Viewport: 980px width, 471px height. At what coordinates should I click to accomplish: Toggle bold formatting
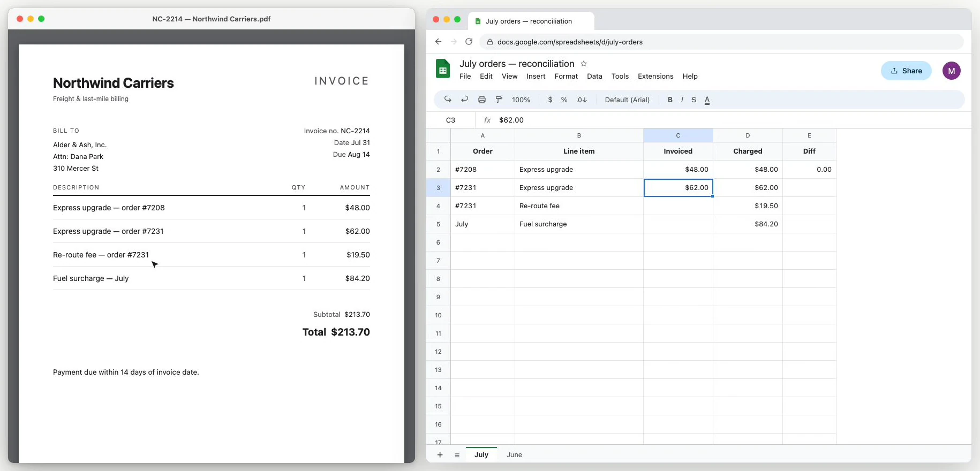point(670,100)
